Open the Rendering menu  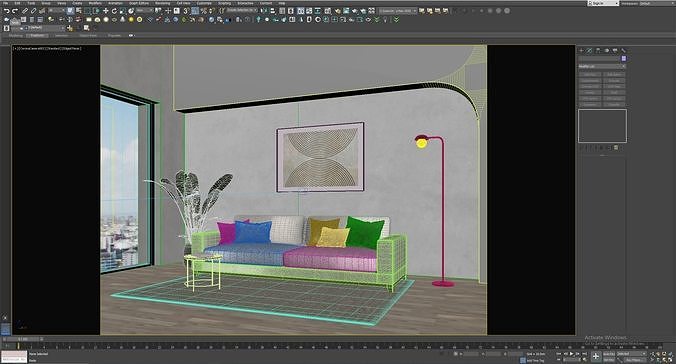point(163,3)
